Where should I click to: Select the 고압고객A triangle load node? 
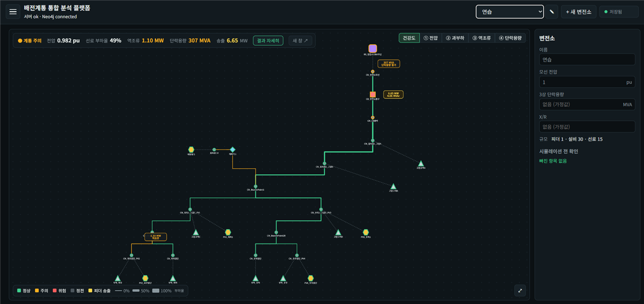421,163
